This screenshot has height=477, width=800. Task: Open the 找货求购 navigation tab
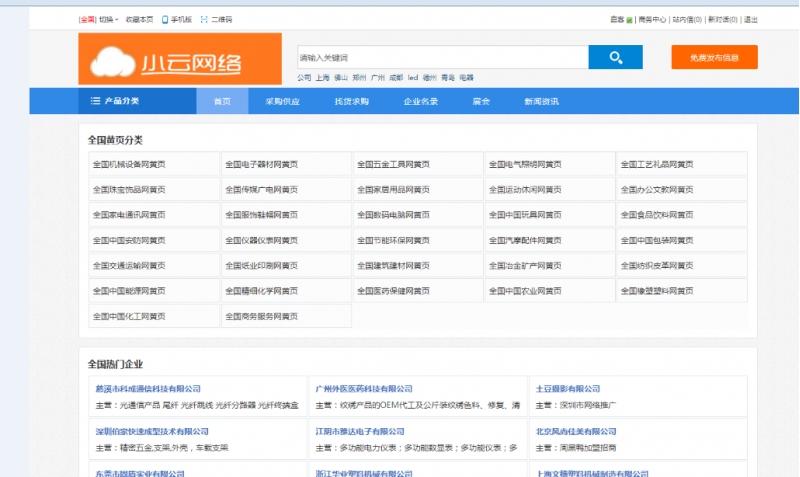[x=352, y=101]
